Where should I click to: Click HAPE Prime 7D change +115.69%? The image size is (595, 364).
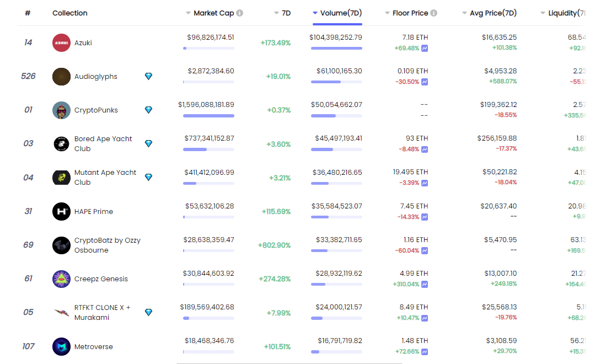coord(276,211)
